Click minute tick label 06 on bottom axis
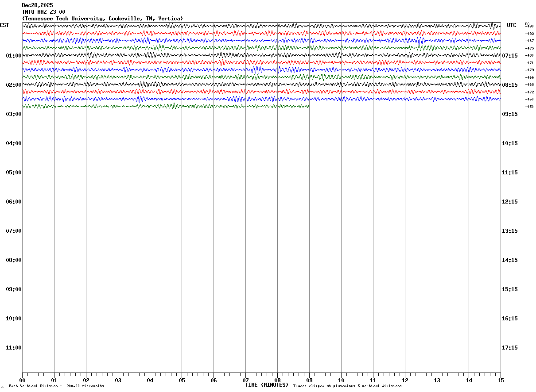Screen dimensions: 536x392 point(214,380)
